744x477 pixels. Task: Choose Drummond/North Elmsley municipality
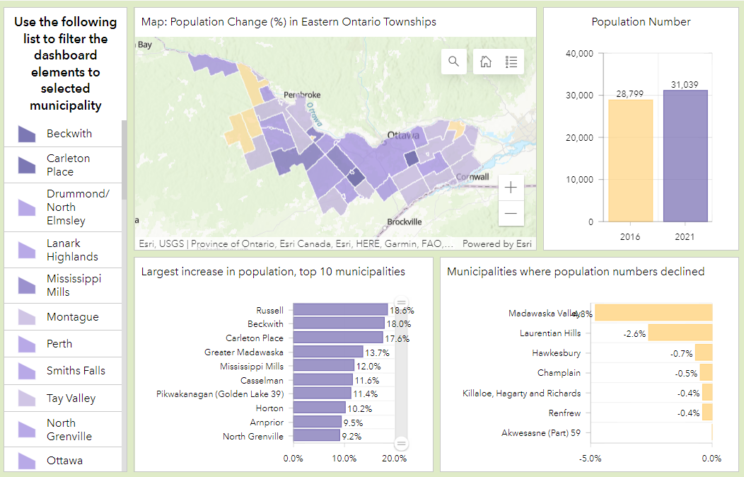63,207
